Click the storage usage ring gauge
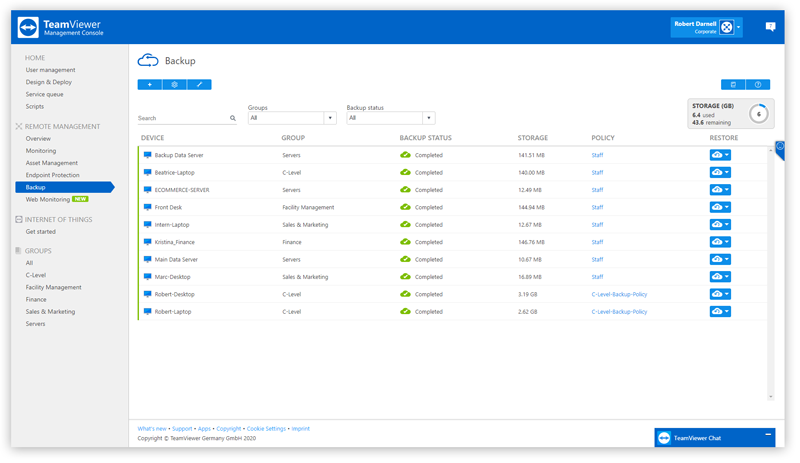 (759, 114)
